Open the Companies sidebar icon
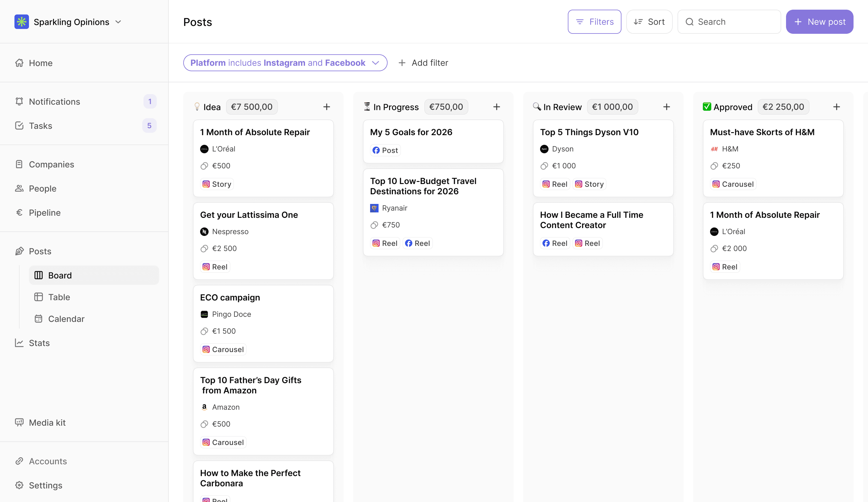Screen dimensions: 868x502 [x=20, y=164]
